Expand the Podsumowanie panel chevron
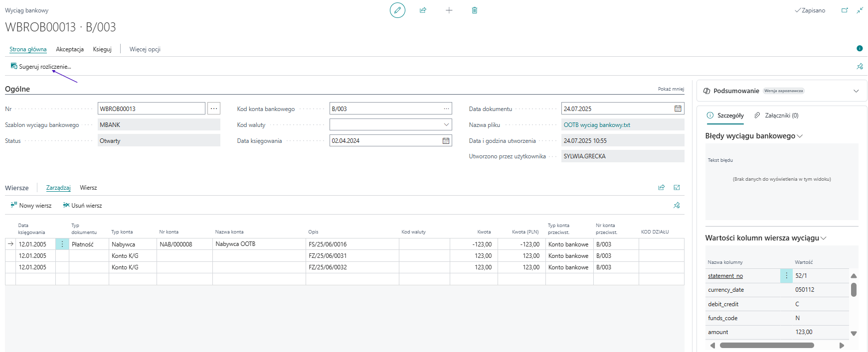Viewport: 868px width, 352px height. coord(856,91)
